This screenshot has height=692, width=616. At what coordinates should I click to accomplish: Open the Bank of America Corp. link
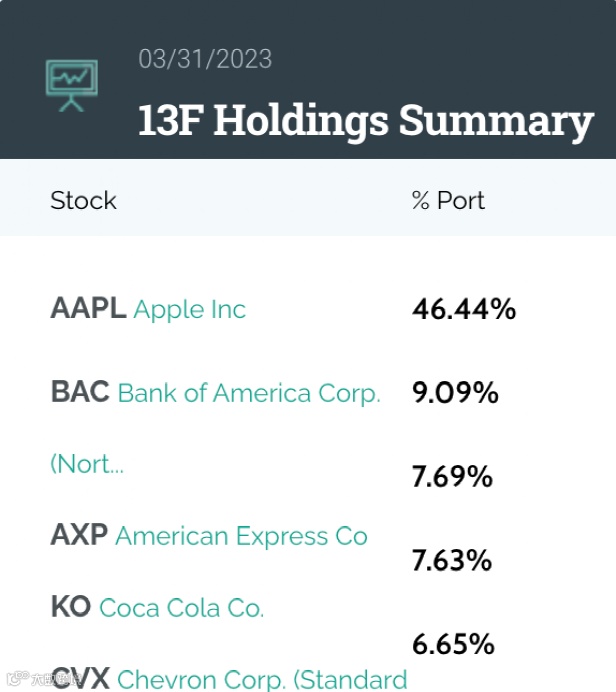249,393
